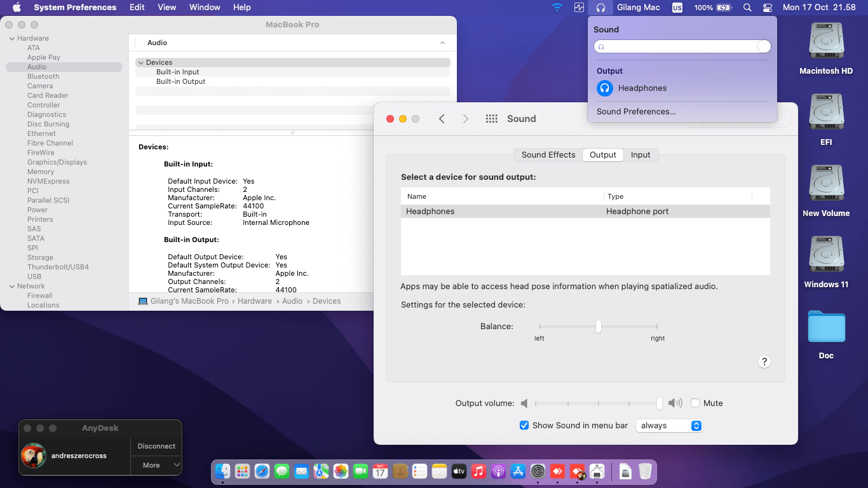Click the Wi-Fi icon in menu bar
Viewport: 868px width, 488px height.
[x=557, y=8]
